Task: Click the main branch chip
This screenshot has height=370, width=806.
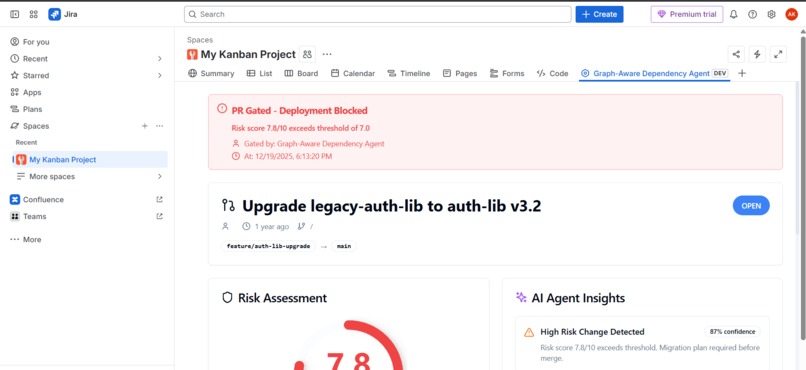Action: (x=344, y=246)
